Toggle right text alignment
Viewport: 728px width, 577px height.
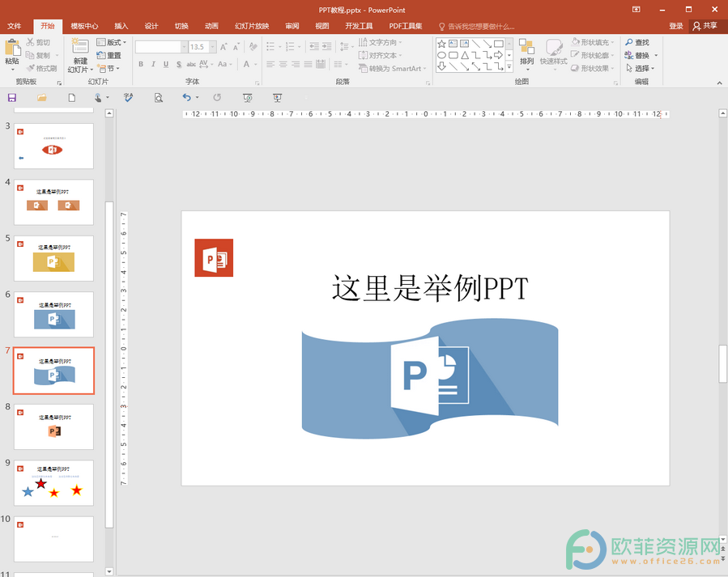(x=296, y=64)
